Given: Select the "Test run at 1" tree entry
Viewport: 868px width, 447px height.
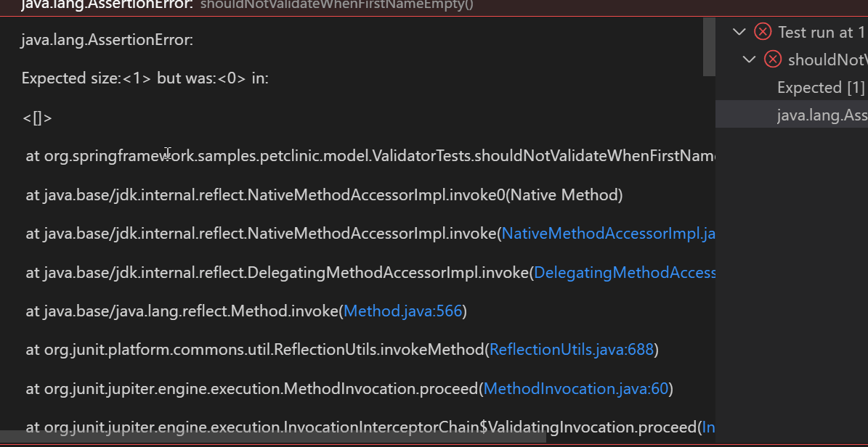Looking at the screenshot, I should 820,31.
